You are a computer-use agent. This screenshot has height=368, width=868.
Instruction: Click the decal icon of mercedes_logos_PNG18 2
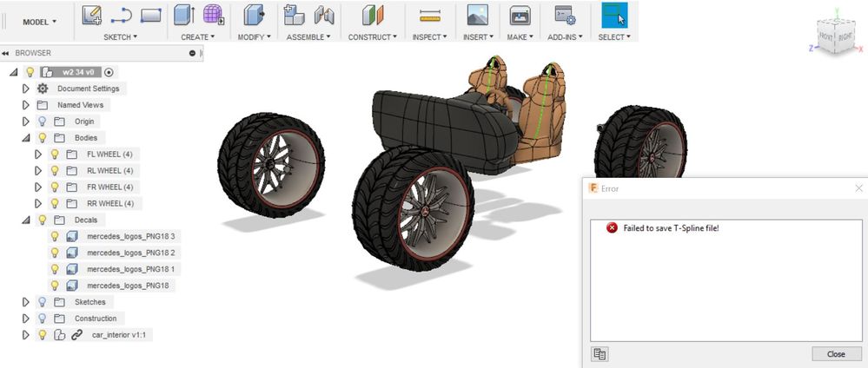[x=71, y=253]
